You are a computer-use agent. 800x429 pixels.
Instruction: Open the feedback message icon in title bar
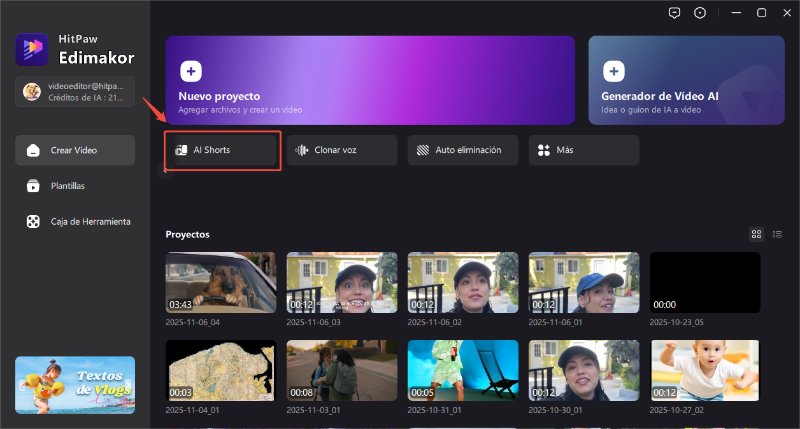point(674,13)
